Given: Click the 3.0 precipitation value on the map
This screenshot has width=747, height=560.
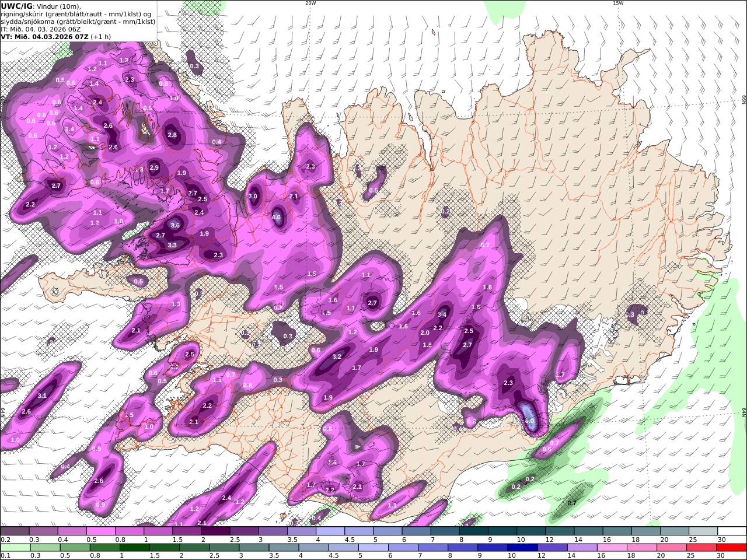Looking at the screenshot, I should (253, 197).
